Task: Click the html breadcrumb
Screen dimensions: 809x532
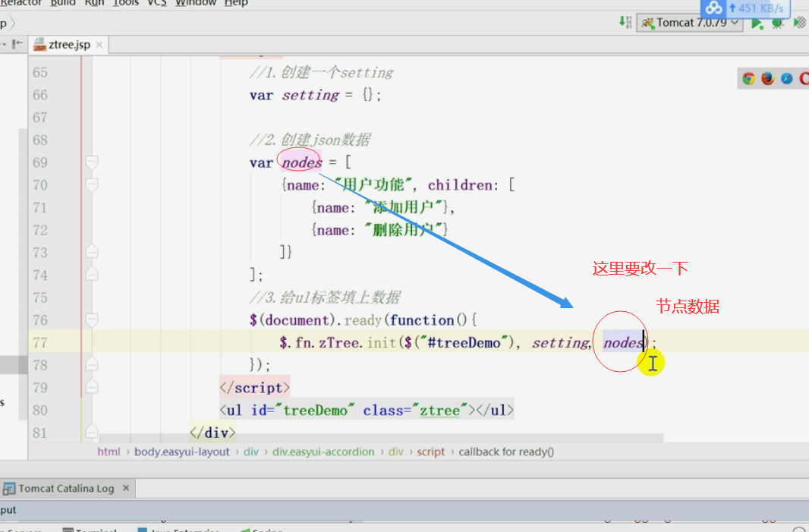Action: [x=109, y=452]
